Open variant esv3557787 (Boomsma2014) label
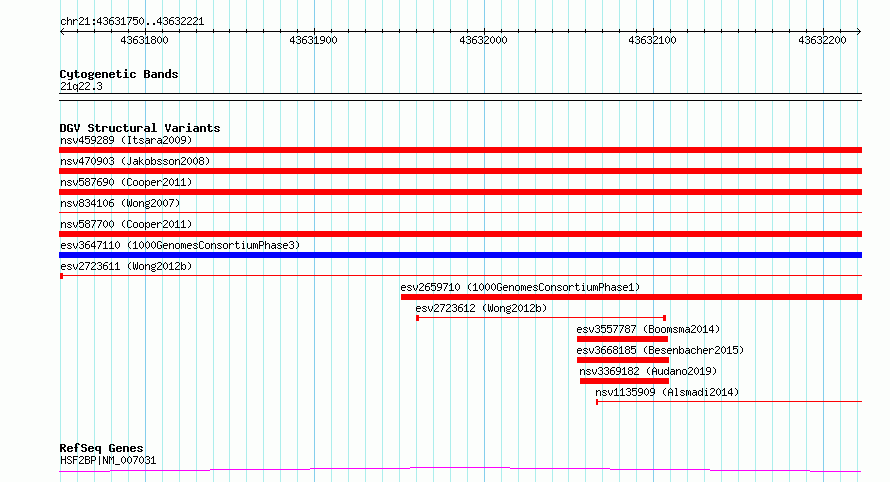The image size is (890, 482). point(648,329)
